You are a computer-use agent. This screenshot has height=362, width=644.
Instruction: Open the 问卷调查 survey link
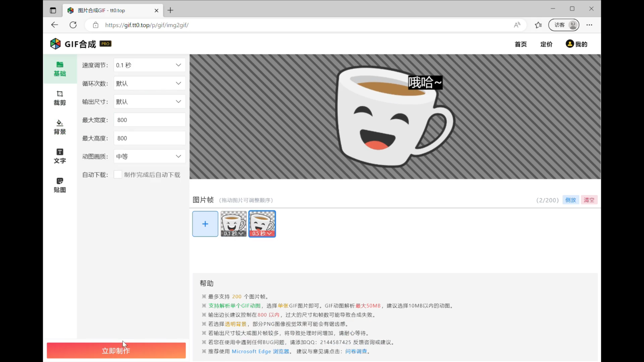click(356, 351)
